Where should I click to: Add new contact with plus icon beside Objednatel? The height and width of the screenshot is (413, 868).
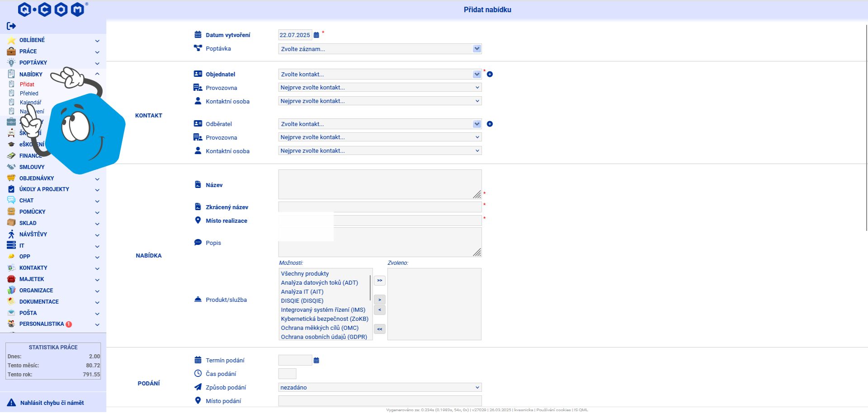pos(490,74)
